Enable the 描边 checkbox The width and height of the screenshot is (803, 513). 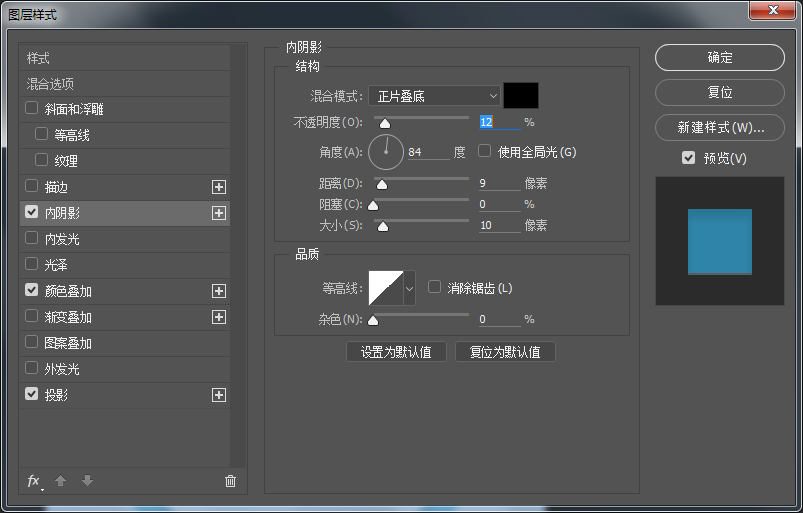coord(32,186)
